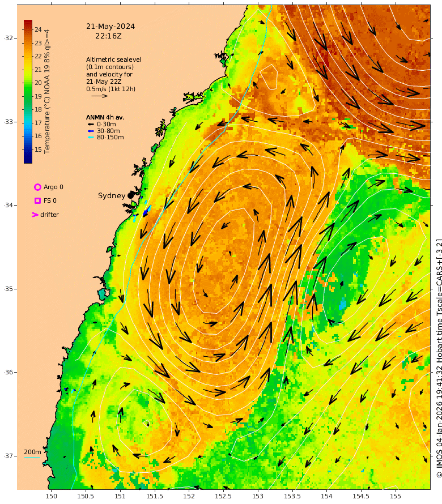This screenshot has width=442, height=504.
Task: Click the blue ANMN current arrow off Sydney
Action: [146, 211]
